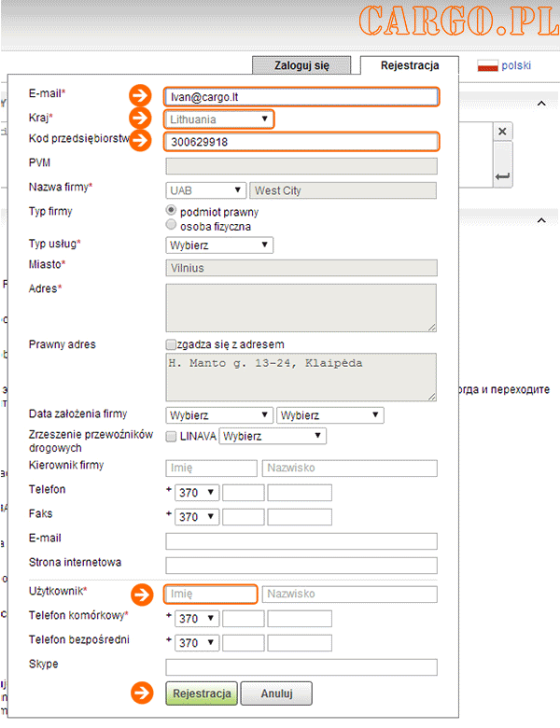Click the Polish flag icon
Viewport: 560px width, 728px height.
(487, 65)
